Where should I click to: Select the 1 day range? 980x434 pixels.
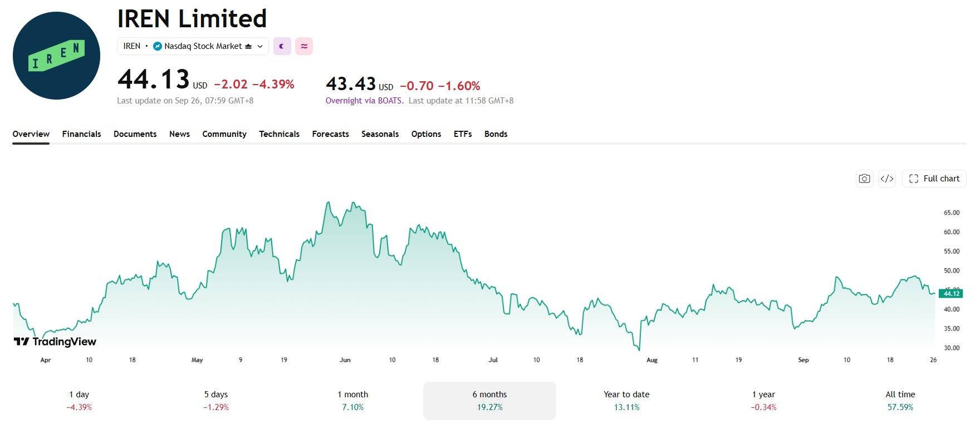(x=79, y=401)
